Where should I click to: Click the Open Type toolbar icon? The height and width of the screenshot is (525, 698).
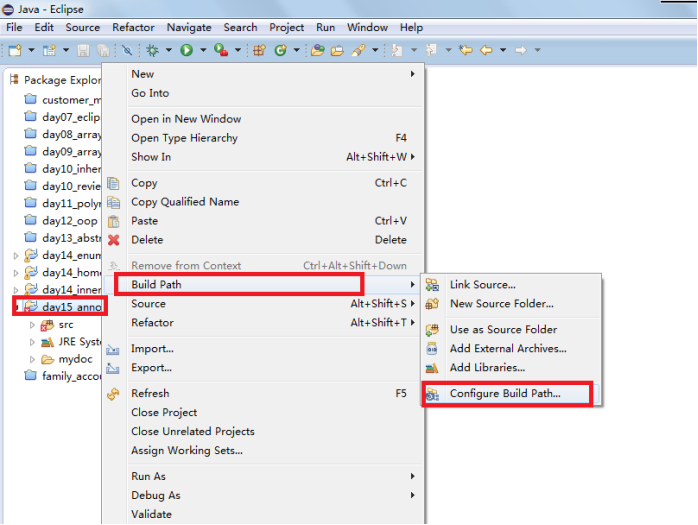coord(317,50)
